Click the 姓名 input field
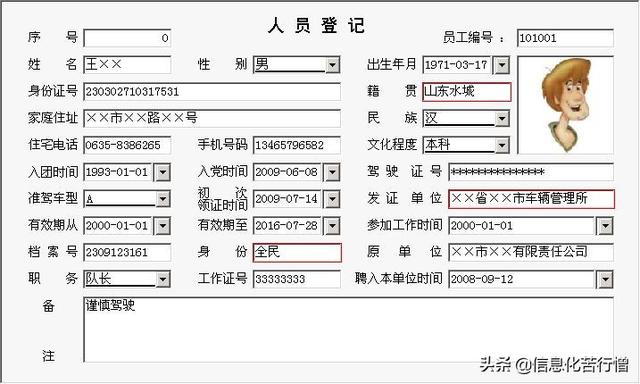 coord(127,65)
